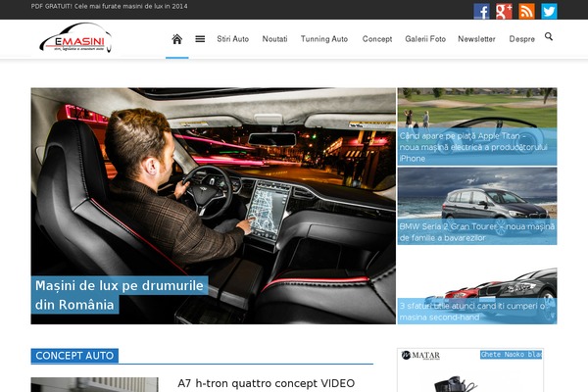The height and width of the screenshot is (392, 588).
Task: Open the CONCEPT AUTO section heading
Action: click(74, 356)
